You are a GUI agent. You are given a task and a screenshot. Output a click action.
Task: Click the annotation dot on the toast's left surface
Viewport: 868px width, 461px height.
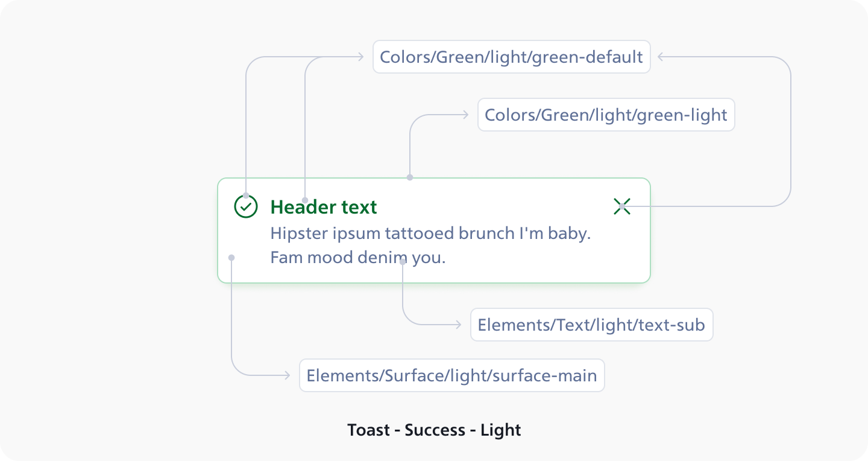(x=231, y=258)
